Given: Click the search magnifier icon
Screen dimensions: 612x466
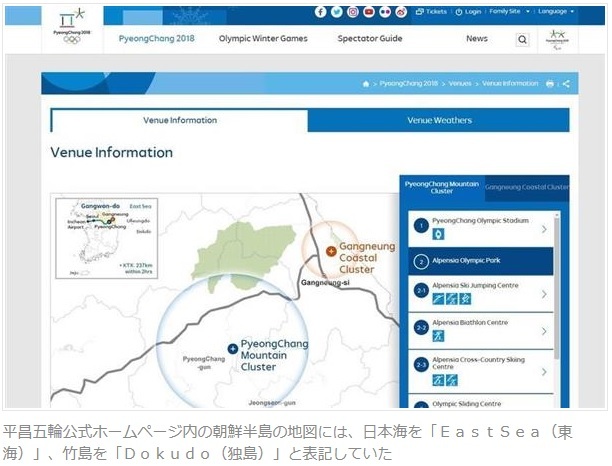Looking at the screenshot, I should pos(523,39).
